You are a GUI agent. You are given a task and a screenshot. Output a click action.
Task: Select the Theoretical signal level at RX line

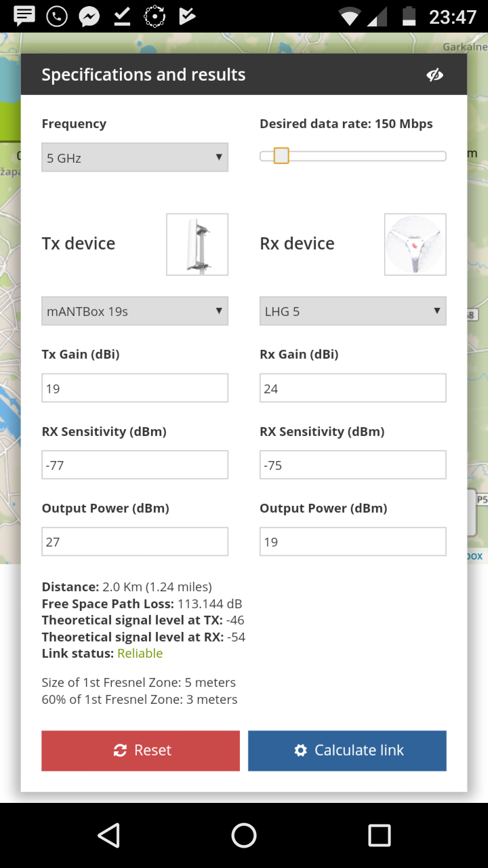point(144,637)
